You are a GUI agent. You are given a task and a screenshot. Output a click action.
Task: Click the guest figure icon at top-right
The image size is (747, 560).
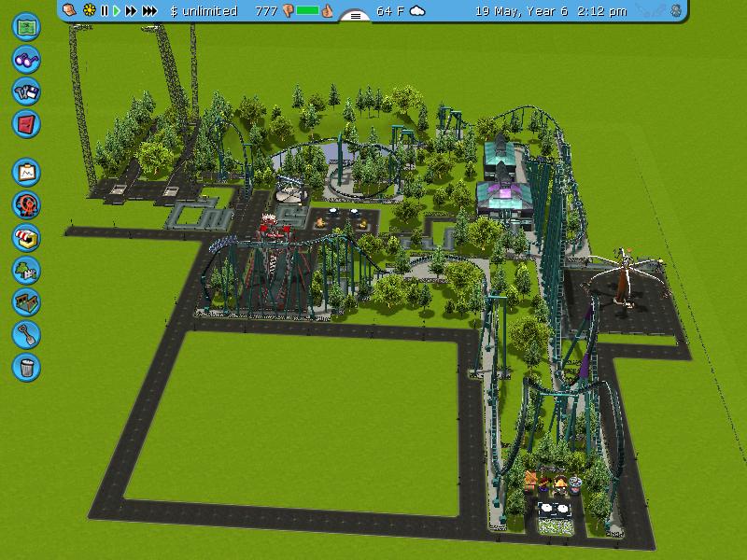[676, 10]
